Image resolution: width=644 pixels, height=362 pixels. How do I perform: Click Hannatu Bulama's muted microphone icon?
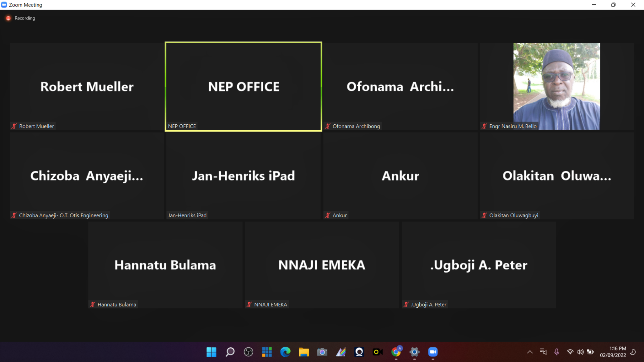(x=93, y=304)
